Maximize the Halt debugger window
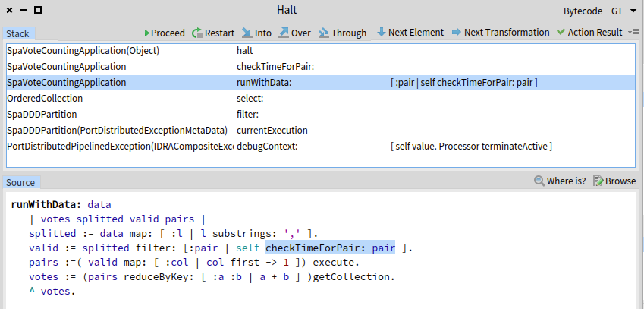 coord(38,10)
